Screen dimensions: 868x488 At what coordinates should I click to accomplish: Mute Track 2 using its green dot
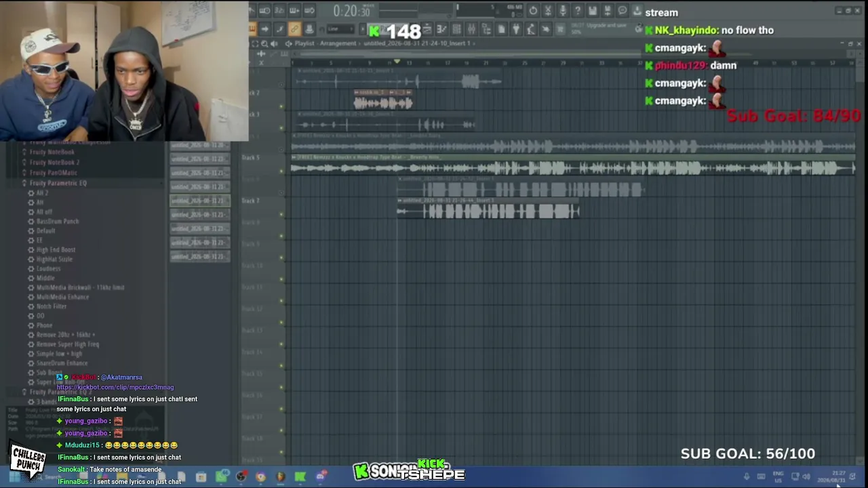pyautogui.click(x=281, y=106)
